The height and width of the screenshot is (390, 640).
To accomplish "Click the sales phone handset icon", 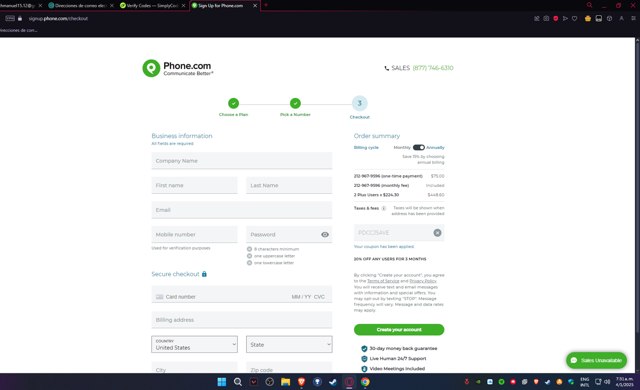I will (x=387, y=68).
